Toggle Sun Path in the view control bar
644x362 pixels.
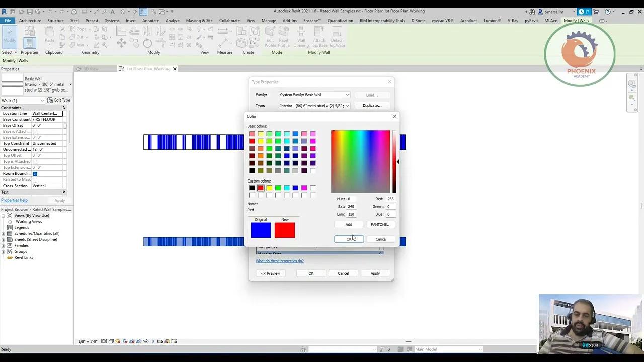tap(118, 341)
